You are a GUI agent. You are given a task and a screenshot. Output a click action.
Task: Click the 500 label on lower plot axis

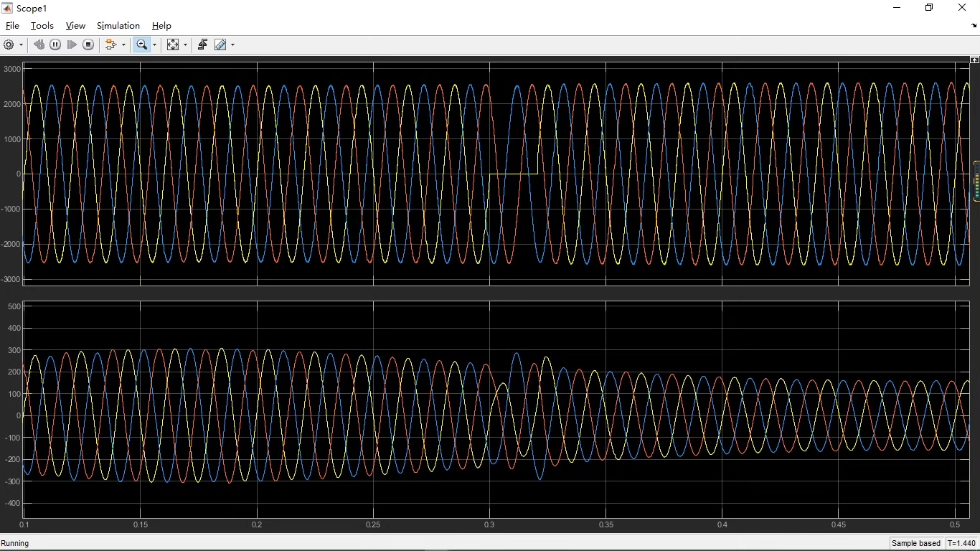(x=14, y=306)
